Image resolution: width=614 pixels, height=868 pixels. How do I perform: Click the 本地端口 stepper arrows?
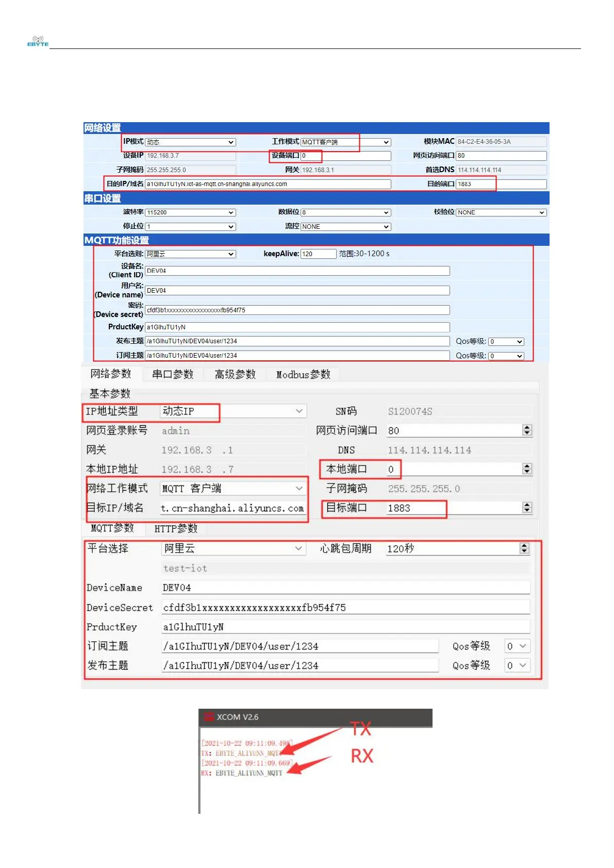point(527,469)
